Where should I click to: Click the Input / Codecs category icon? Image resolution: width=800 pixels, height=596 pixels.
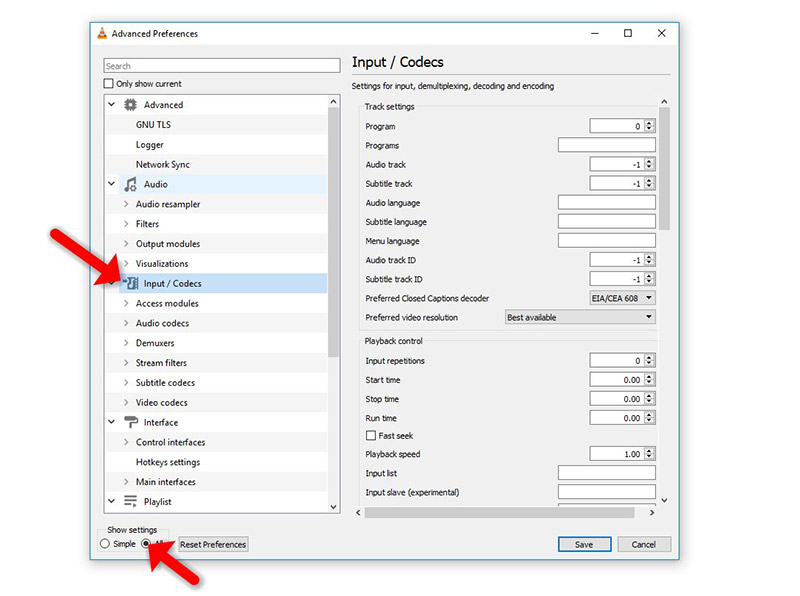(x=131, y=283)
